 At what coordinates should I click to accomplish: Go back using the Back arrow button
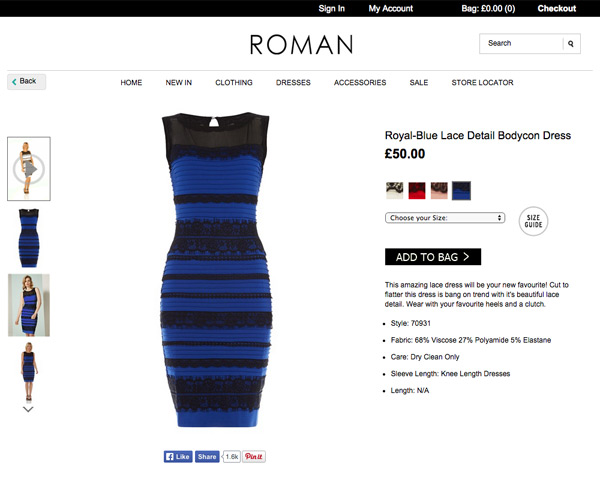[26, 82]
